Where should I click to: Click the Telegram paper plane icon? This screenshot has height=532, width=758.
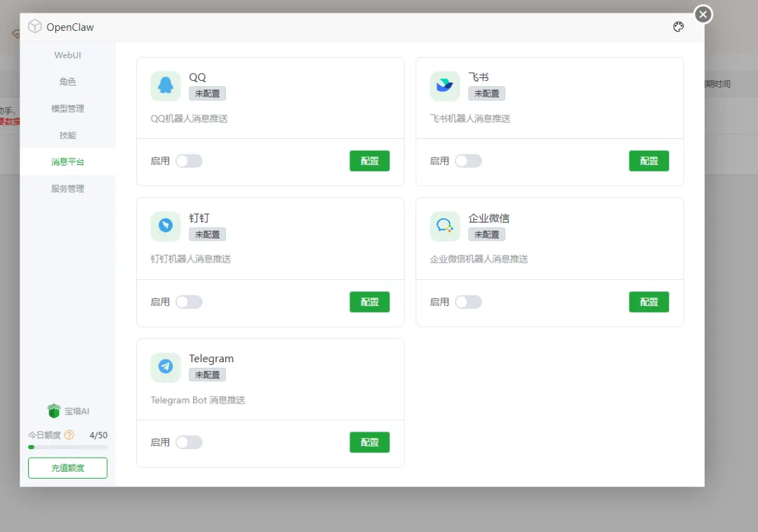coord(166,367)
